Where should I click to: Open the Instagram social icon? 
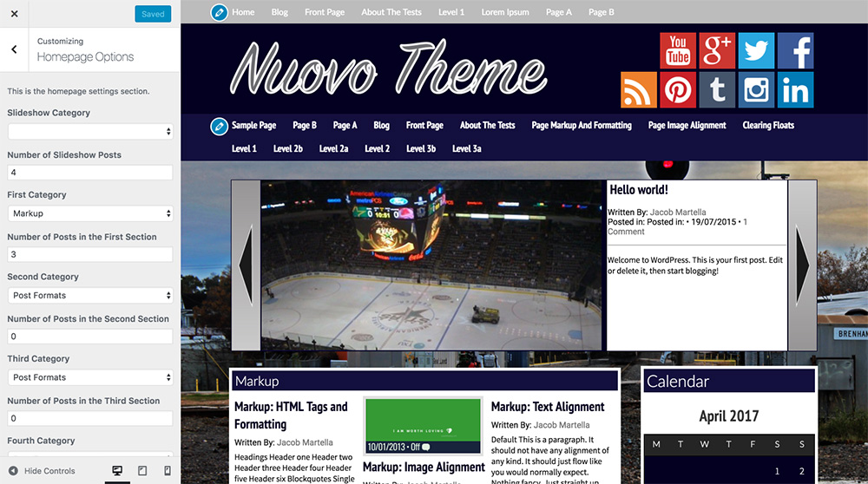click(756, 89)
